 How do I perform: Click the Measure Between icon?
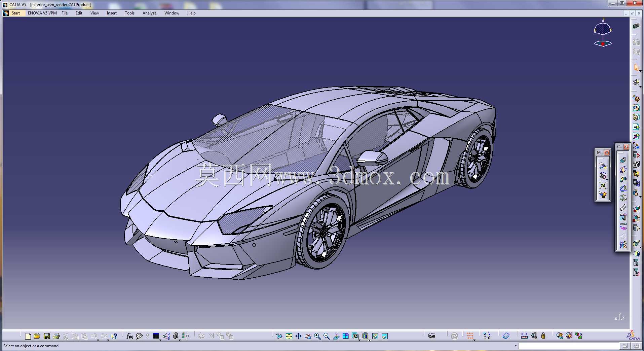(524, 336)
